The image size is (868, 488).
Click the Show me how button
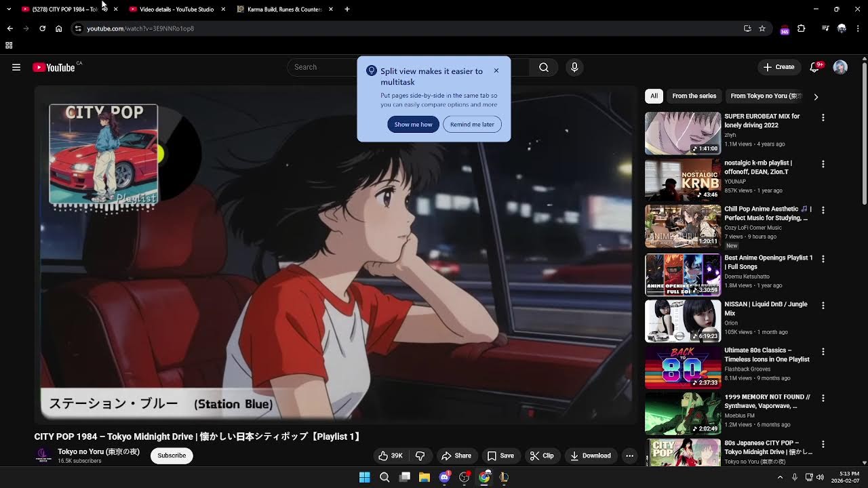tap(413, 125)
